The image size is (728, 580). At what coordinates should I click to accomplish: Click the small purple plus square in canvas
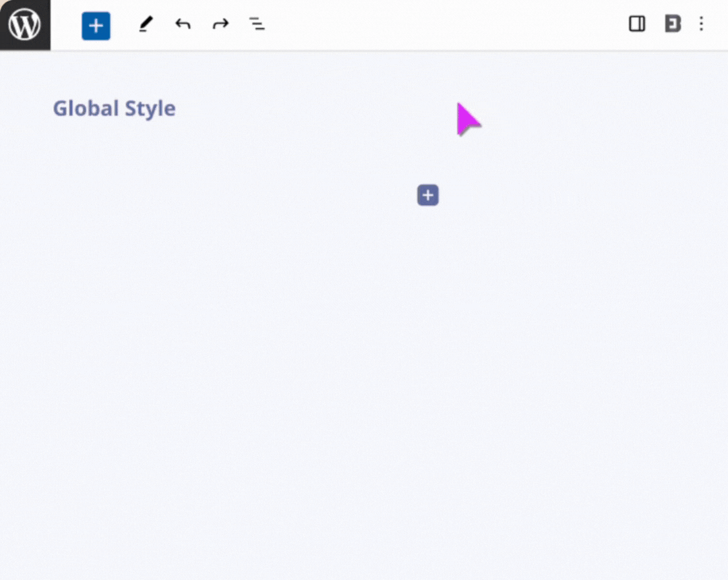pyautogui.click(x=427, y=196)
